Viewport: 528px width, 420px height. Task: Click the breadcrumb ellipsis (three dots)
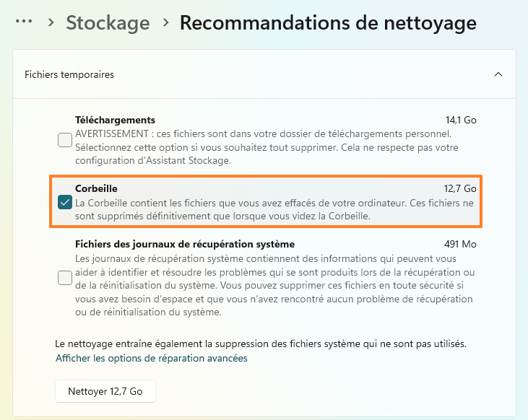24,22
